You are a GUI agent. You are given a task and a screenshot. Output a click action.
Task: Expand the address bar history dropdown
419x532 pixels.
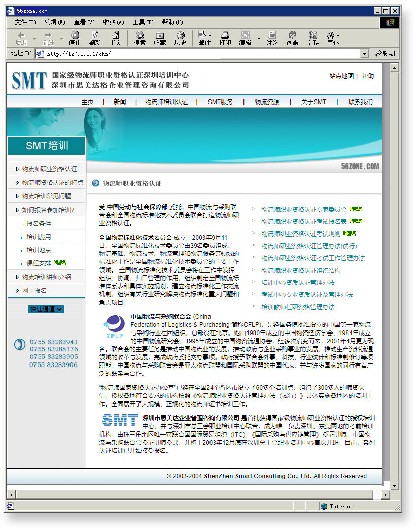(365, 53)
